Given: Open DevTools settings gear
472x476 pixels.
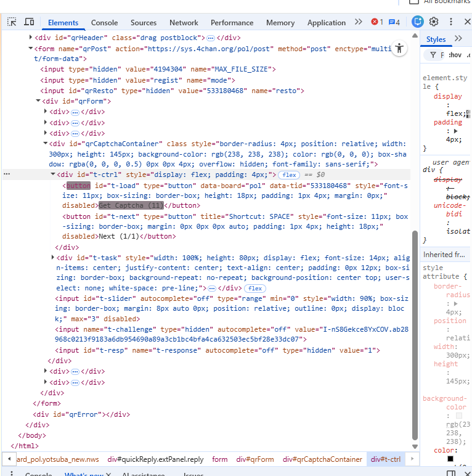Looking at the screenshot, I should click(434, 22).
